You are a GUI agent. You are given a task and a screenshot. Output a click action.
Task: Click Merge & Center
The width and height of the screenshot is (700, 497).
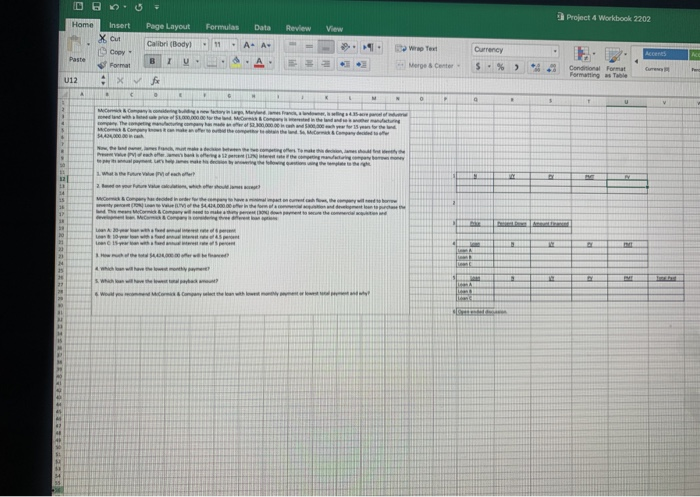[x=425, y=66]
